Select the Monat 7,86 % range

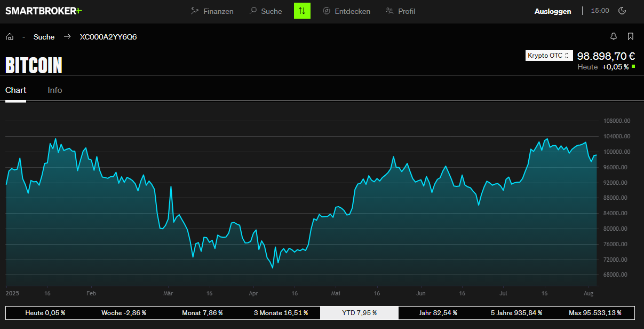tap(202, 313)
